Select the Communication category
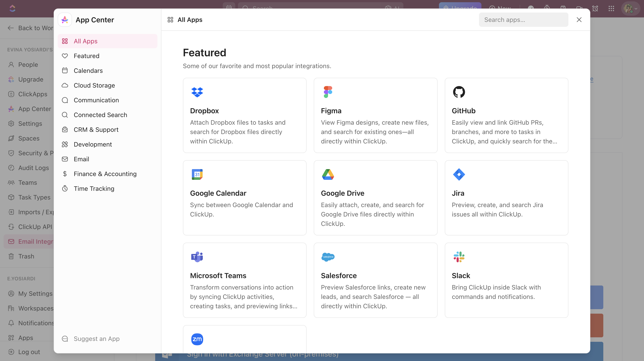Viewport: 644px width, 361px height. tap(108, 100)
